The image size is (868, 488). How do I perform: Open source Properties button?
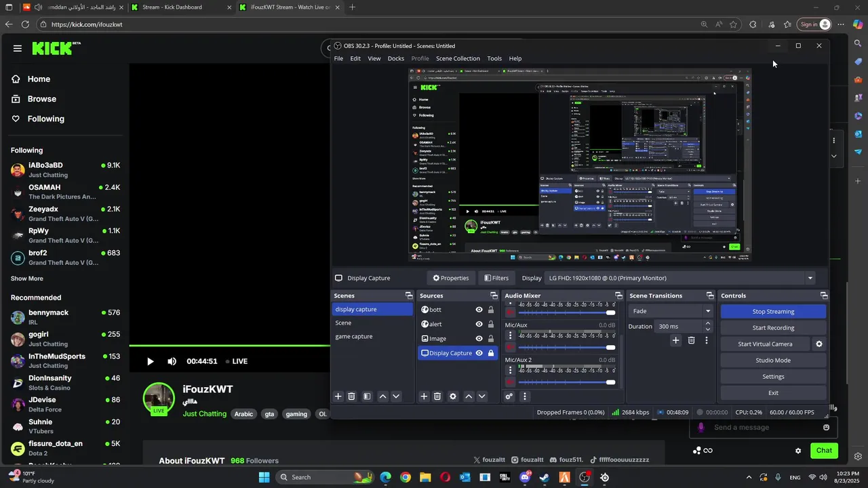click(451, 278)
